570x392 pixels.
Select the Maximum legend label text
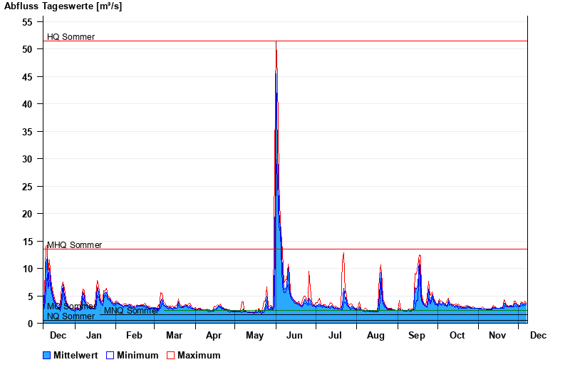[x=199, y=355]
